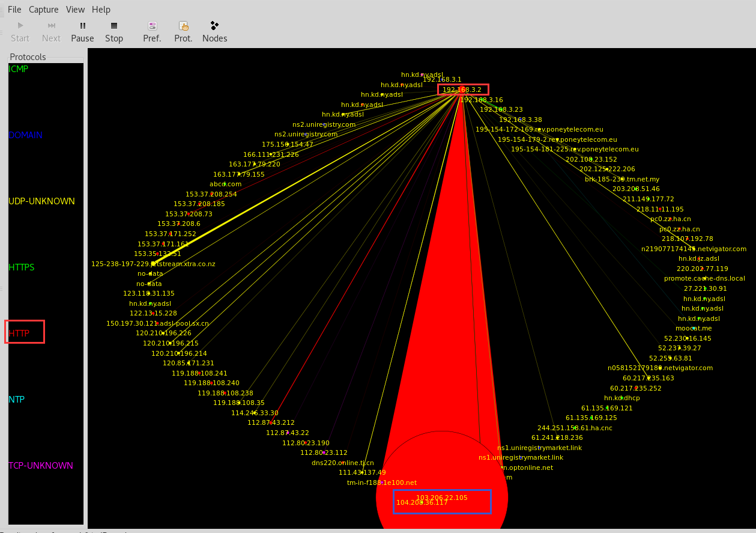Click node 175.156.154.47
This screenshot has height=533, width=756.
click(287, 144)
